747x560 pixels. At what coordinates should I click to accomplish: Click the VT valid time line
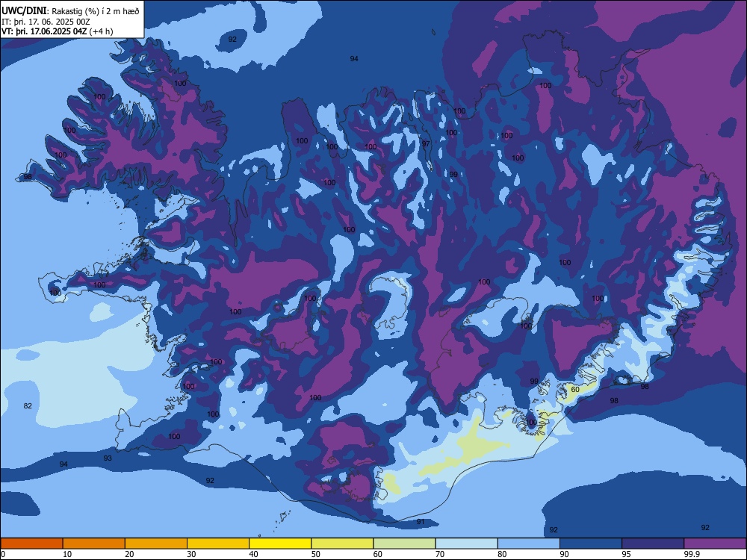point(58,31)
